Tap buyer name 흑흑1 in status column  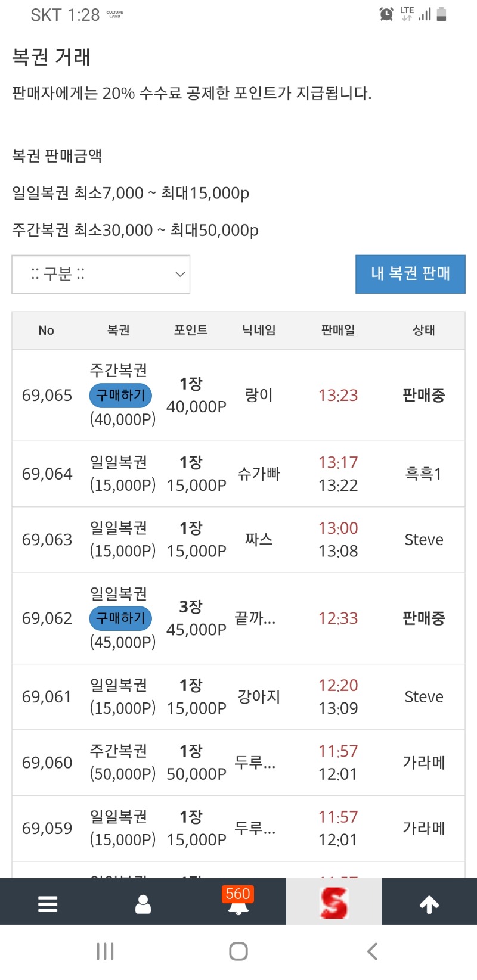[423, 474]
